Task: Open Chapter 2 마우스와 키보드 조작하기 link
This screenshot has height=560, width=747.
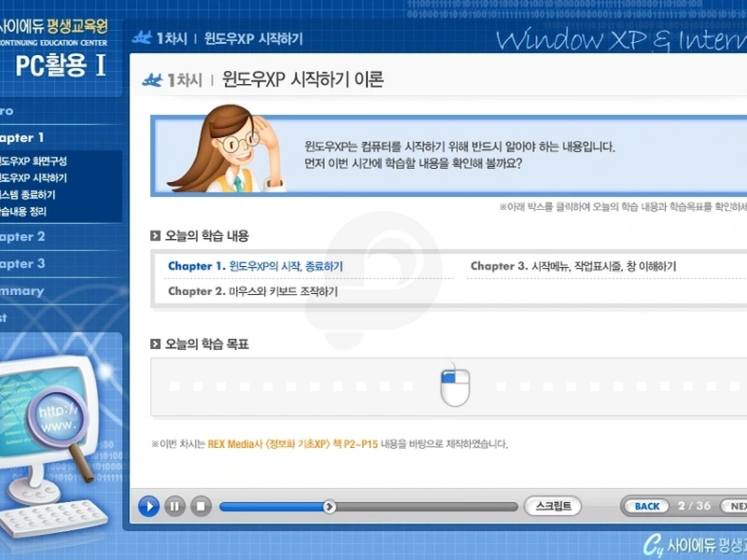Action: (252, 291)
